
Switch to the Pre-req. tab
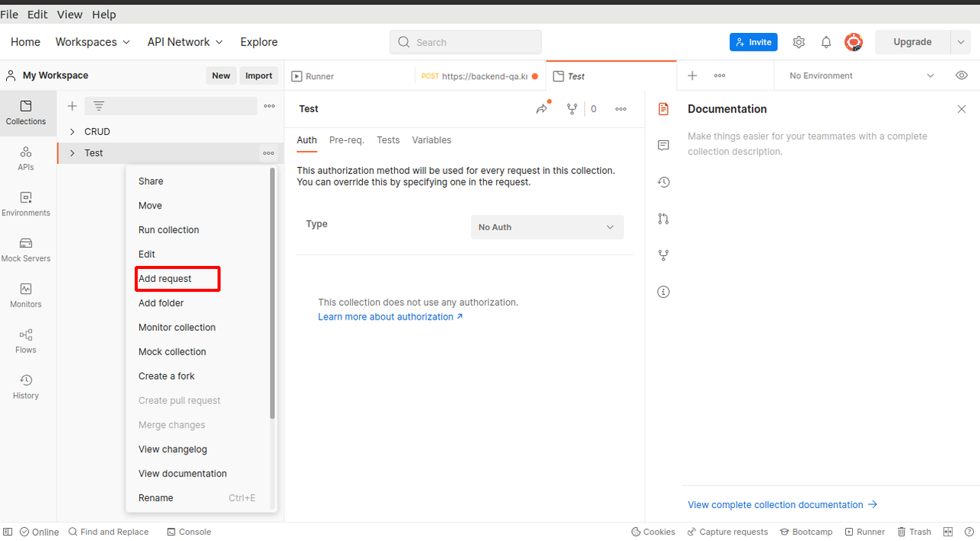(x=347, y=140)
